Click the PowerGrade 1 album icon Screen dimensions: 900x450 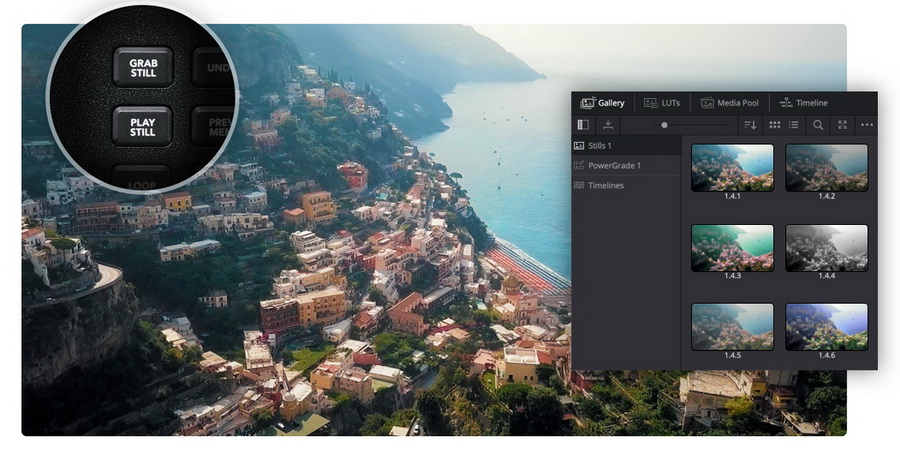pos(579,165)
